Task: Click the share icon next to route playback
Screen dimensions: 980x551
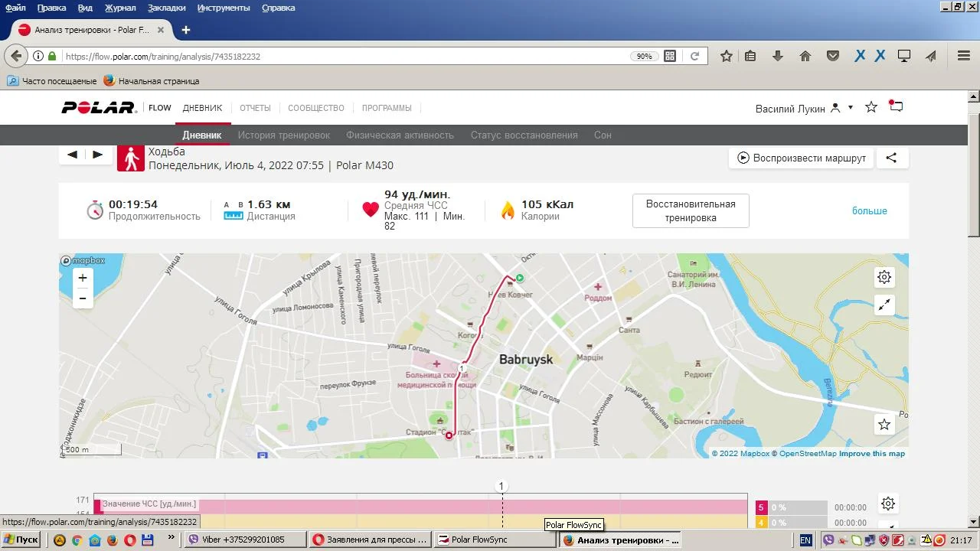Action: click(x=891, y=158)
